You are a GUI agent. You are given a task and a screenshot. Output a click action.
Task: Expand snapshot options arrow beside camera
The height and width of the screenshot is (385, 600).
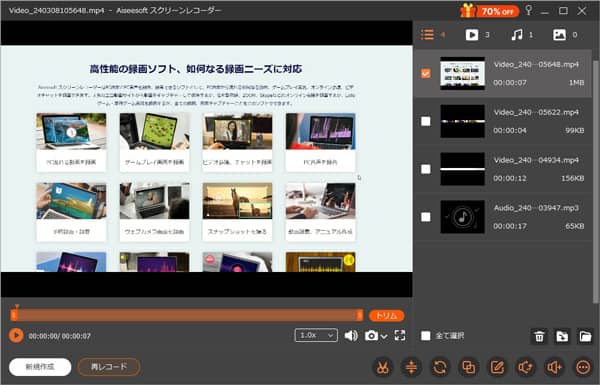point(384,336)
